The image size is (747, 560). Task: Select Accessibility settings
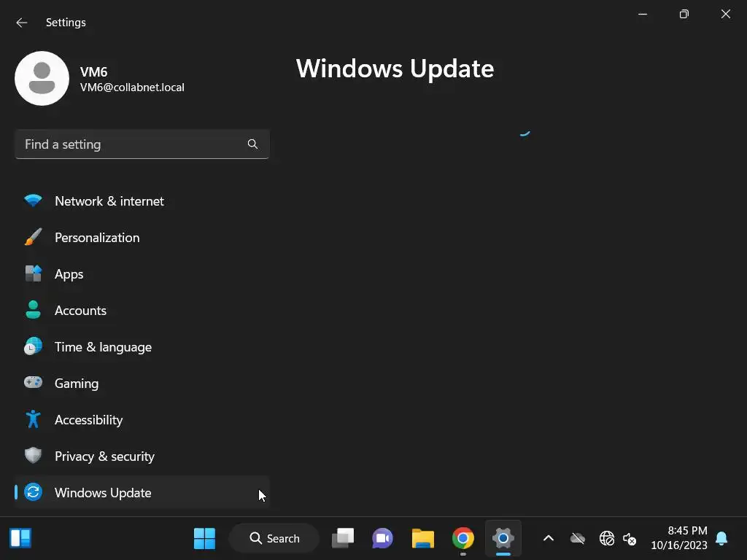(142, 419)
